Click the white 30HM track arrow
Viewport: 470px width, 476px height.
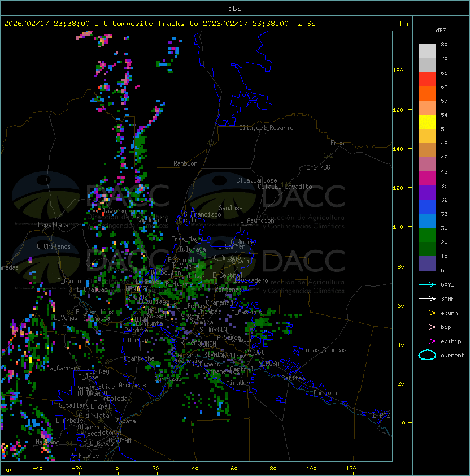pyautogui.click(x=427, y=299)
